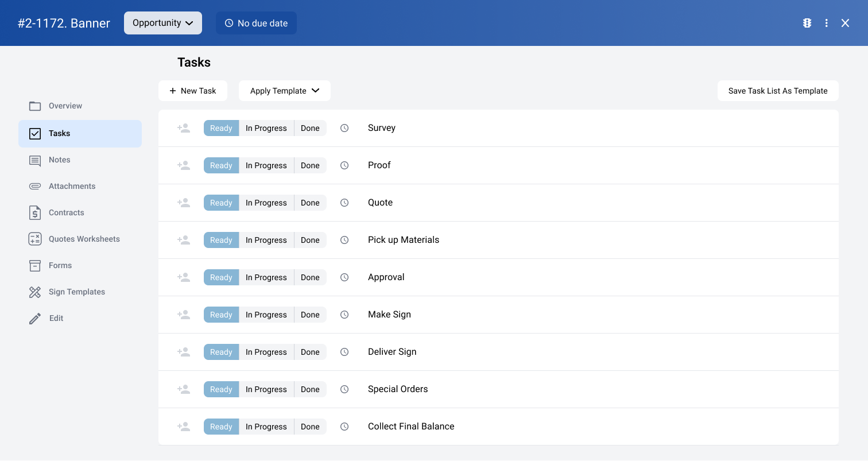This screenshot has height=461, width=868.
Task: Open the Opportunity type dropdown
Action: pyautogui.click(x=162, y=23)
